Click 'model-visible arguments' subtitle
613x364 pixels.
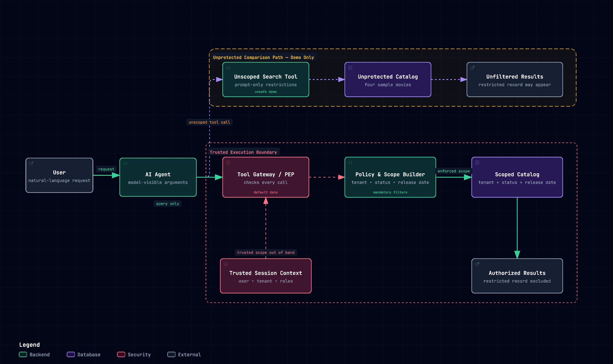coord(158,182)
